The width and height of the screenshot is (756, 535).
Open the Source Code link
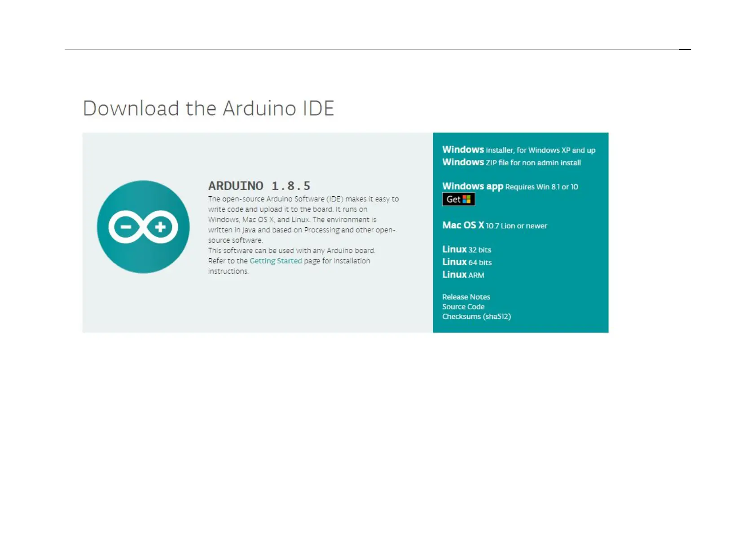point(463,307)
